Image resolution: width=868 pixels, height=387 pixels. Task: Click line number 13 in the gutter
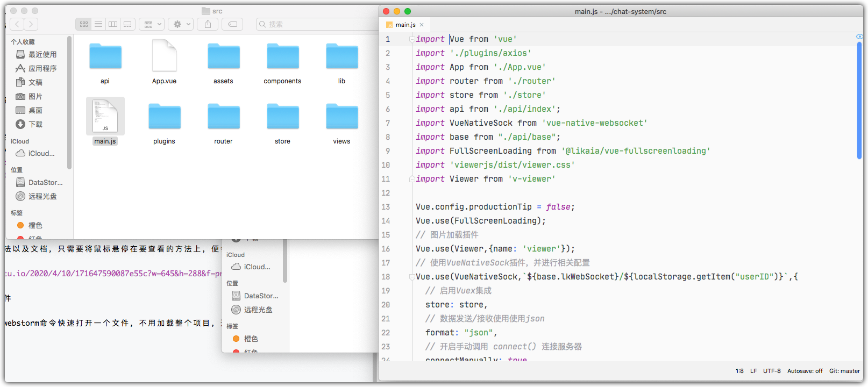(386, 207)
